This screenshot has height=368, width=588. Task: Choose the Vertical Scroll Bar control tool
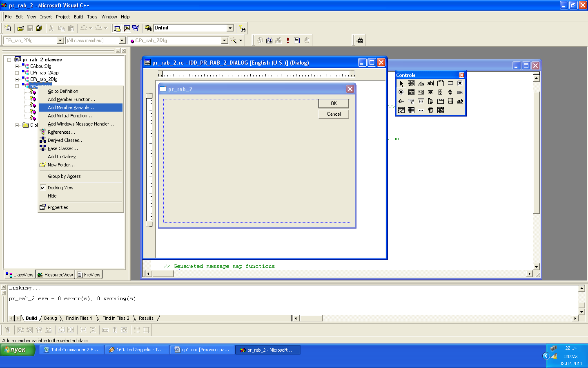coord(441,92)
